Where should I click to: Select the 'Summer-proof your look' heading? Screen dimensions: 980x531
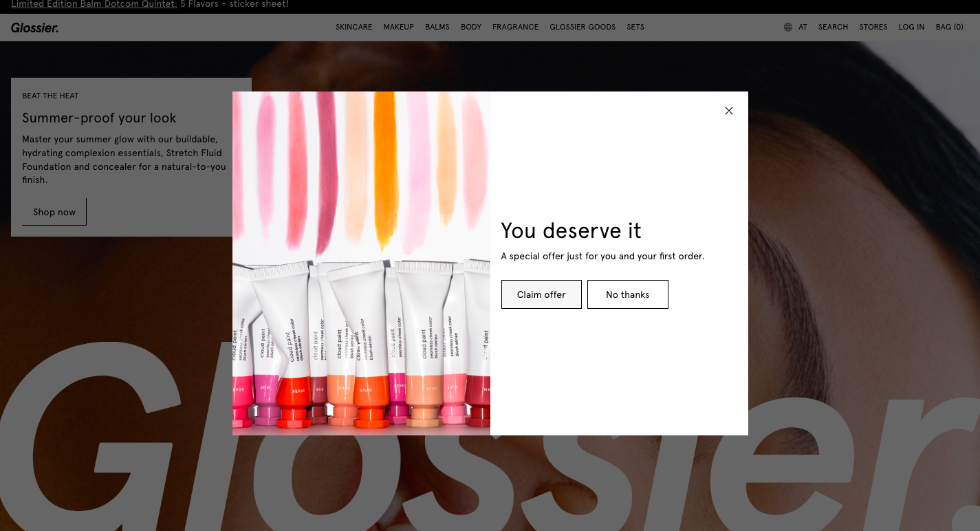point(99,118)
